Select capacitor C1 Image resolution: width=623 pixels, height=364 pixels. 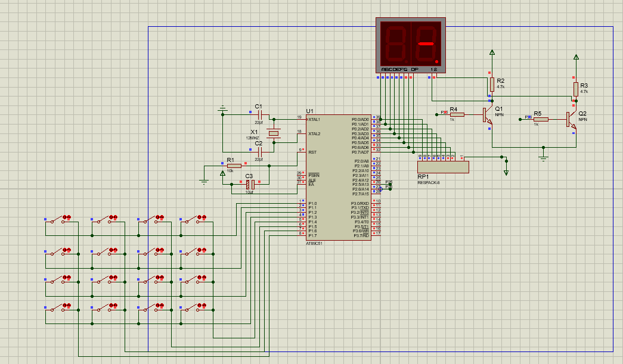[x=261, y=115]
